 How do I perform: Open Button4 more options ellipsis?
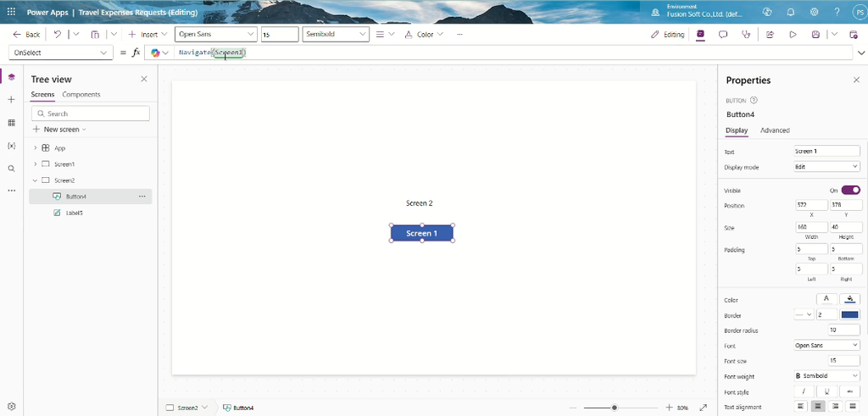tap(142, 197)
